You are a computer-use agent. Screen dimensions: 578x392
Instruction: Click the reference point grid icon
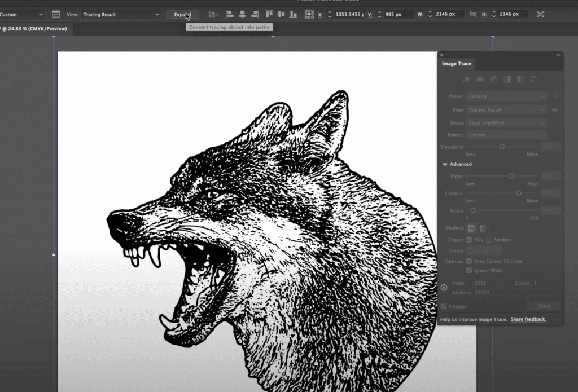[309, 14]
